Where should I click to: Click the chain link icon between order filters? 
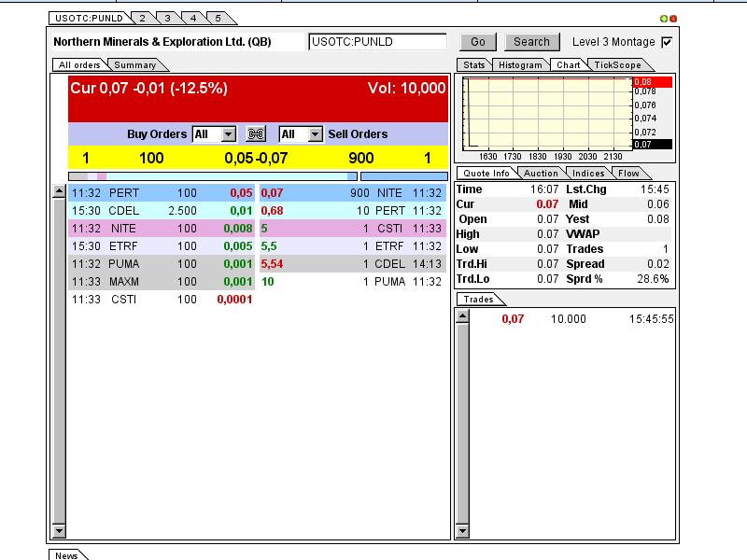pyautogui.click(x=255, y=134)
